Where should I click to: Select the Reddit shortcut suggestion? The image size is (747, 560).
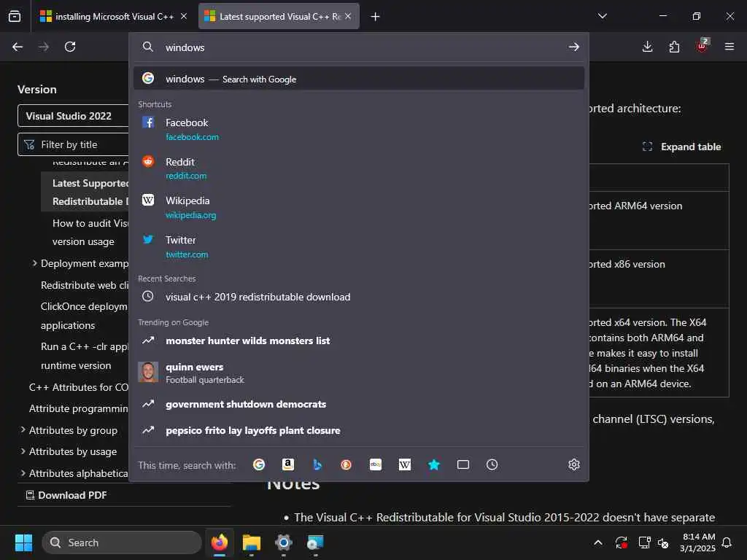click(359, 168)
